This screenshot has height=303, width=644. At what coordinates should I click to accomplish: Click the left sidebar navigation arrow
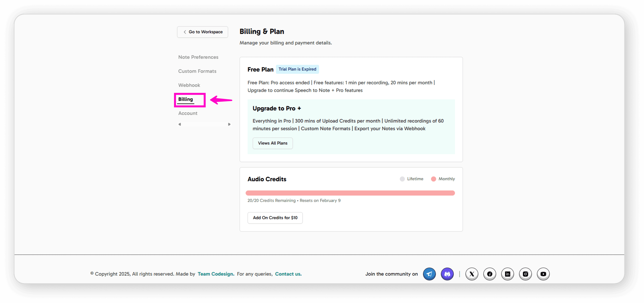[179, 124]
